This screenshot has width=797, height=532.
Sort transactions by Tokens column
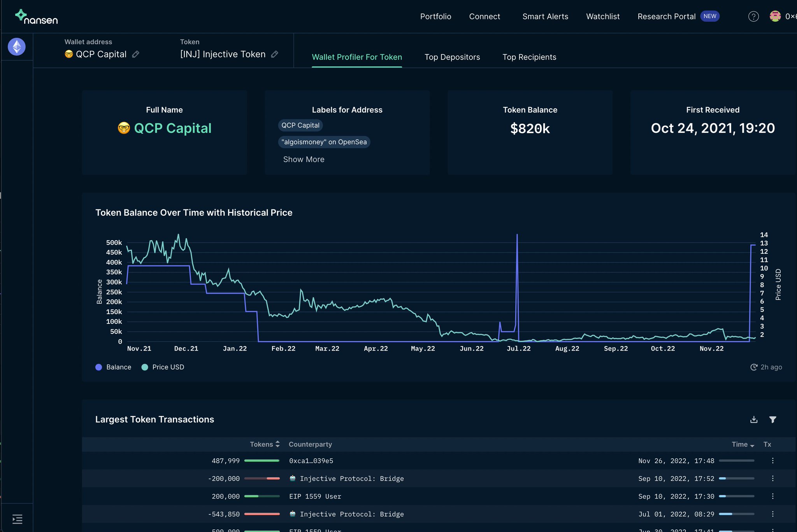(277, 444)
